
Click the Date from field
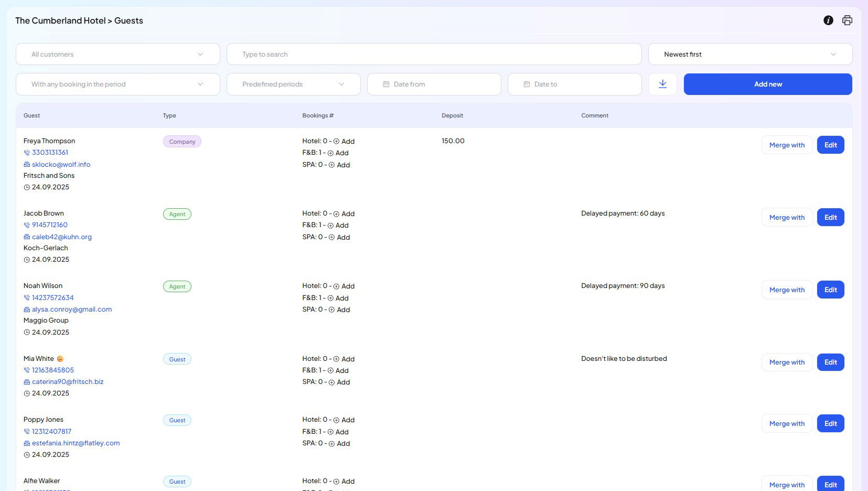click(434, 84)
